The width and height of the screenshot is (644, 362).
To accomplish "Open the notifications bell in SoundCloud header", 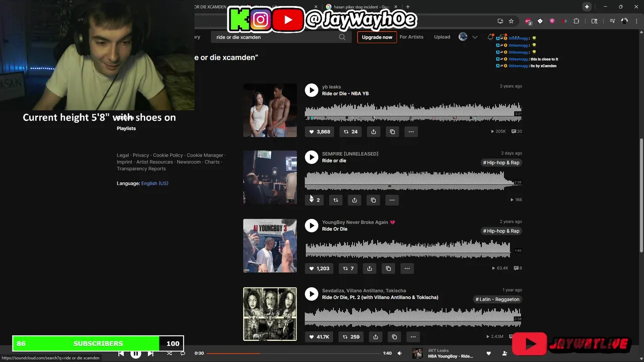I will 490,37.
